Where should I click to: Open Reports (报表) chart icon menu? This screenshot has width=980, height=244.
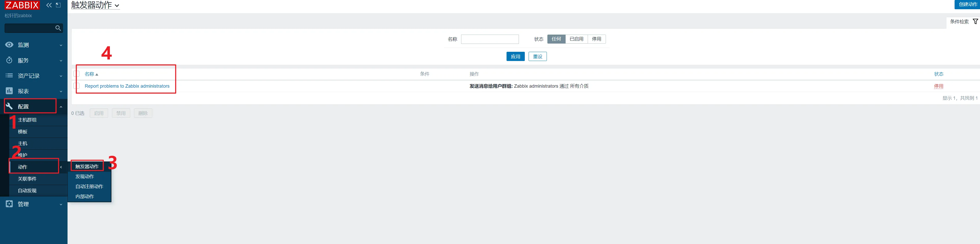(9, 91)
